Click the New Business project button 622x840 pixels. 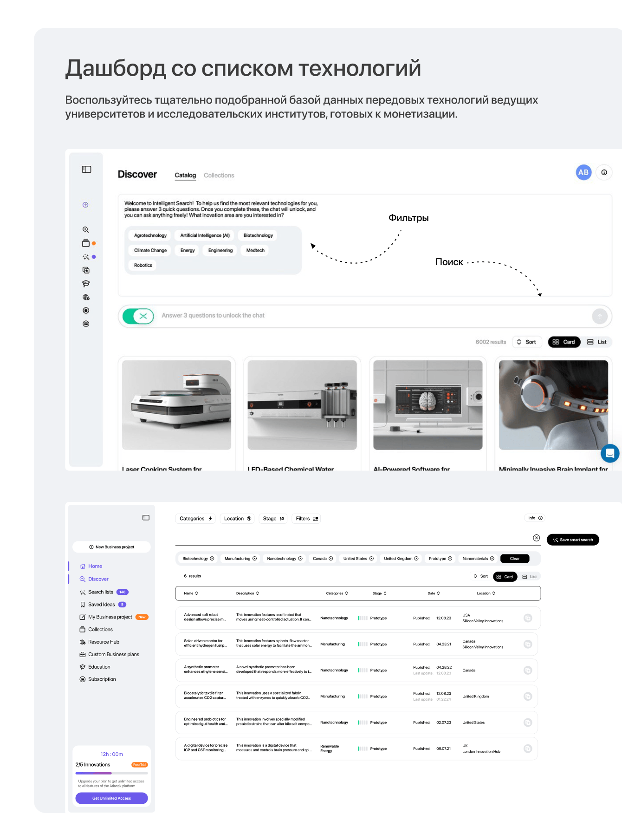[111, 547]
